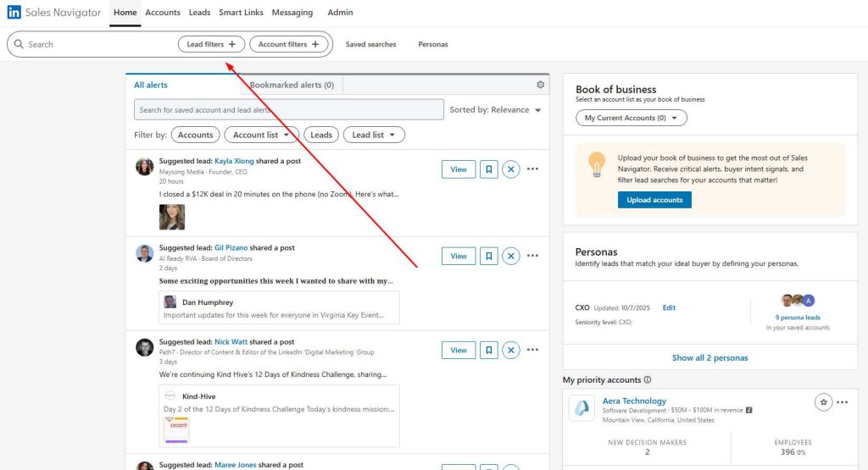Click the saved account and lead alerts search box
The height and width of the screenshot is (470, 868).
[x=288, y=109]
